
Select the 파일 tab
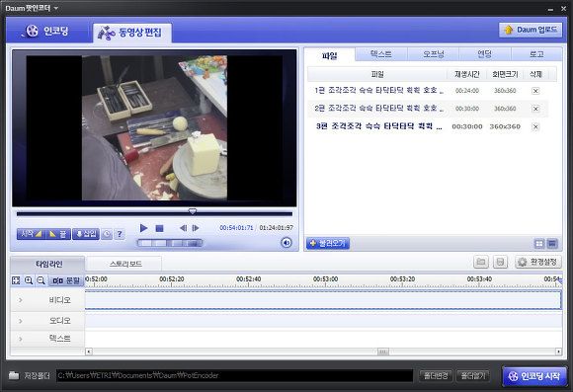click(330, 55)
